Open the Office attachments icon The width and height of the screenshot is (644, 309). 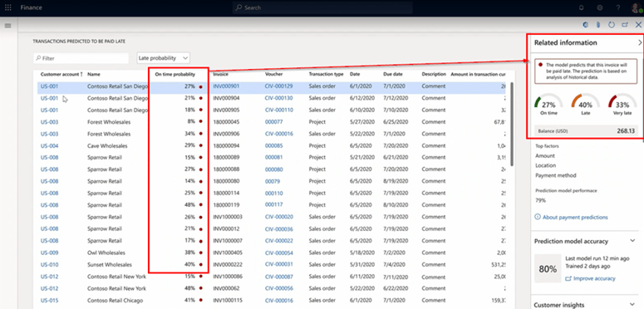[x=598, y=25]
